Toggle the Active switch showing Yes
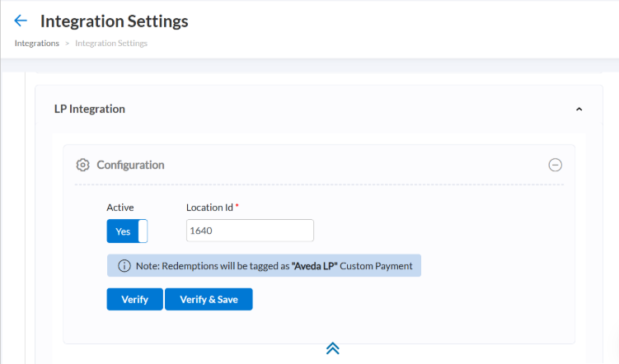Screen dimensions: 619x364 point(127,231)
